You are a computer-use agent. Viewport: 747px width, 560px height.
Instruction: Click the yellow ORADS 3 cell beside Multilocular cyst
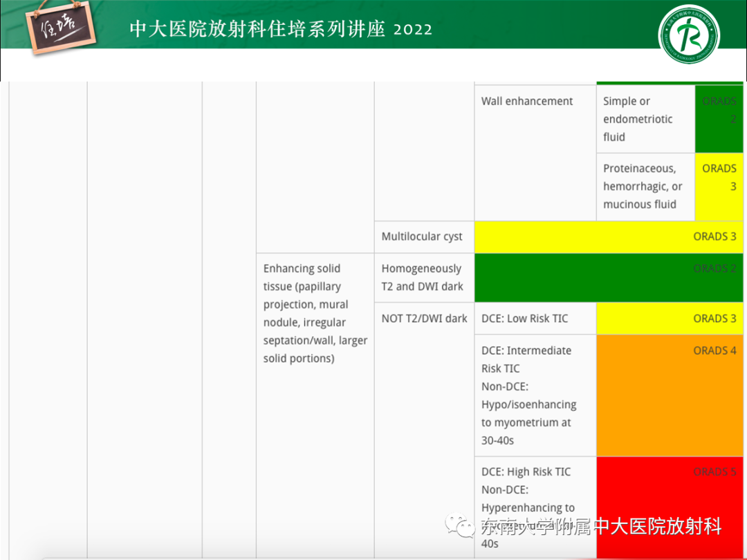coord(609,236)
